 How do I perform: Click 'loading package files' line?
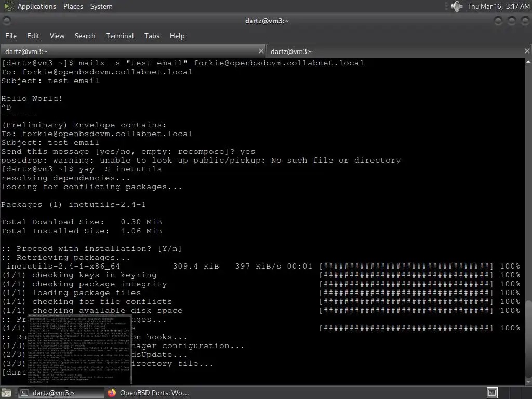click(x=261, y=292)
